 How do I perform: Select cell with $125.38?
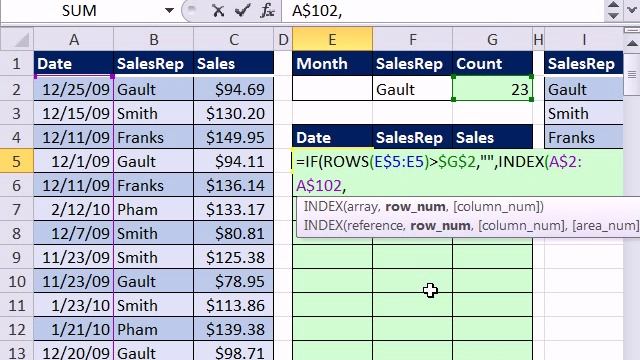[x=233, y=257]
